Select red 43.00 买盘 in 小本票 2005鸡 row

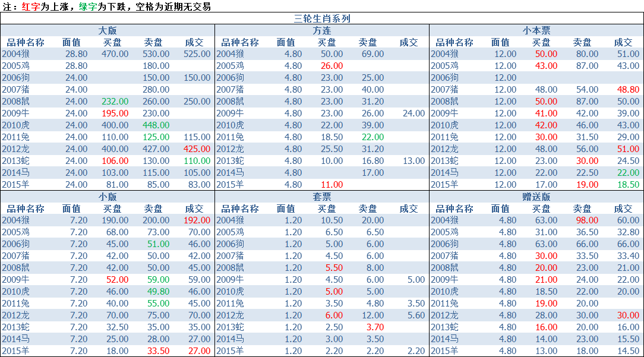[x=546, y=66]
